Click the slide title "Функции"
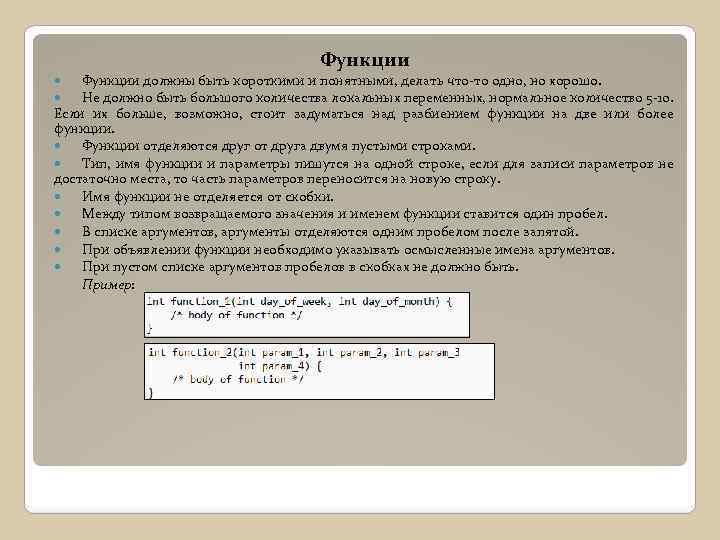This screenshot has height=540, width=720. click(x=365, y=60)
